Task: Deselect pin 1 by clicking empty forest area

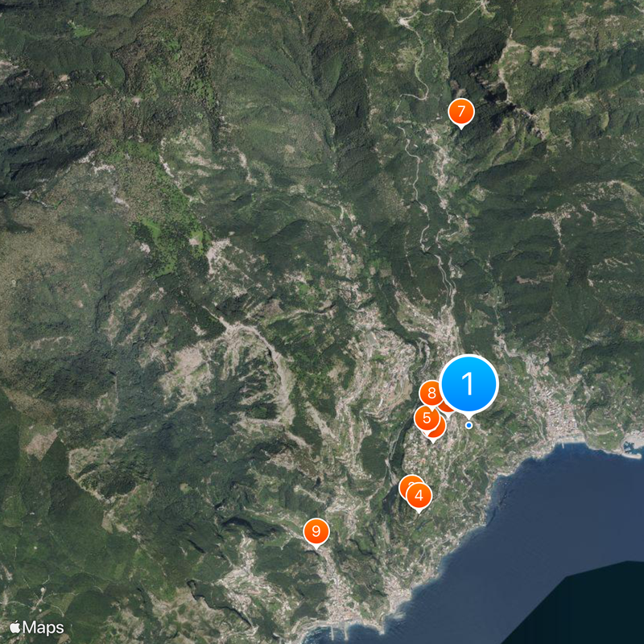Action: pyautogui.click(x=161, y=201)
